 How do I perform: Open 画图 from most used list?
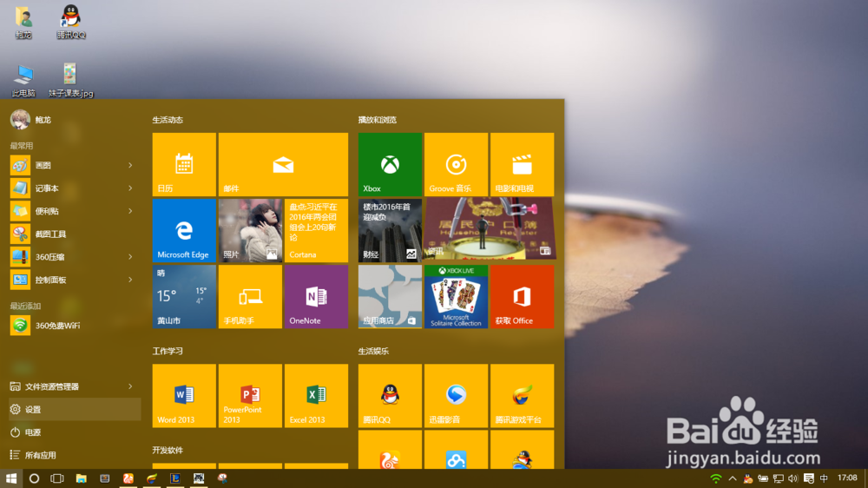coord(75,165)
